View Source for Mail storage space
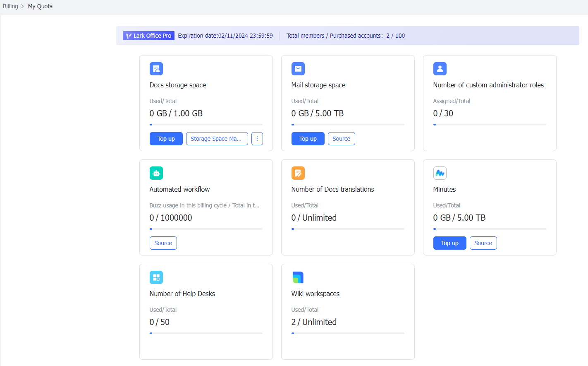 coord(342,139)
